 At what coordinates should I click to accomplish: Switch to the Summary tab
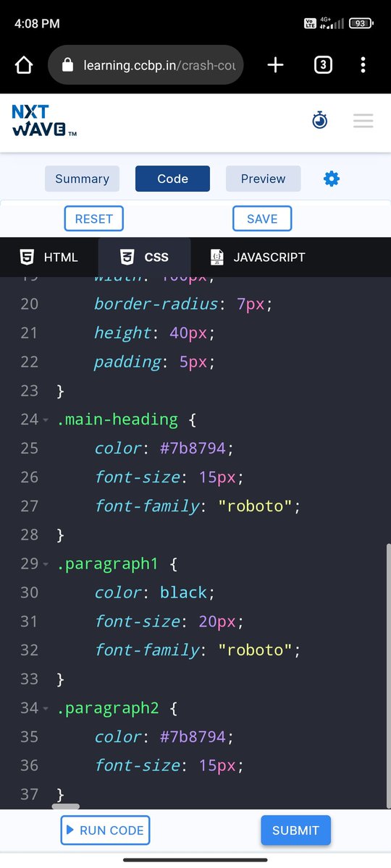tap(82, 179)
